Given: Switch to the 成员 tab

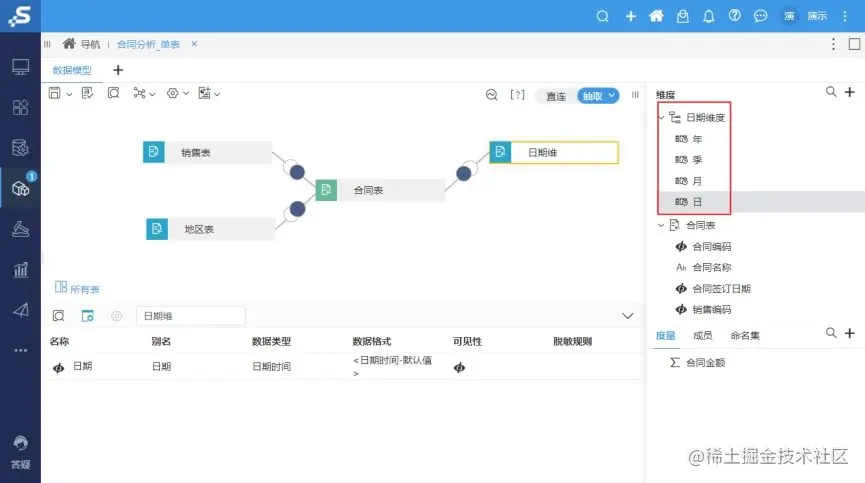Looking at the screenshot, I should click(703, 335).
